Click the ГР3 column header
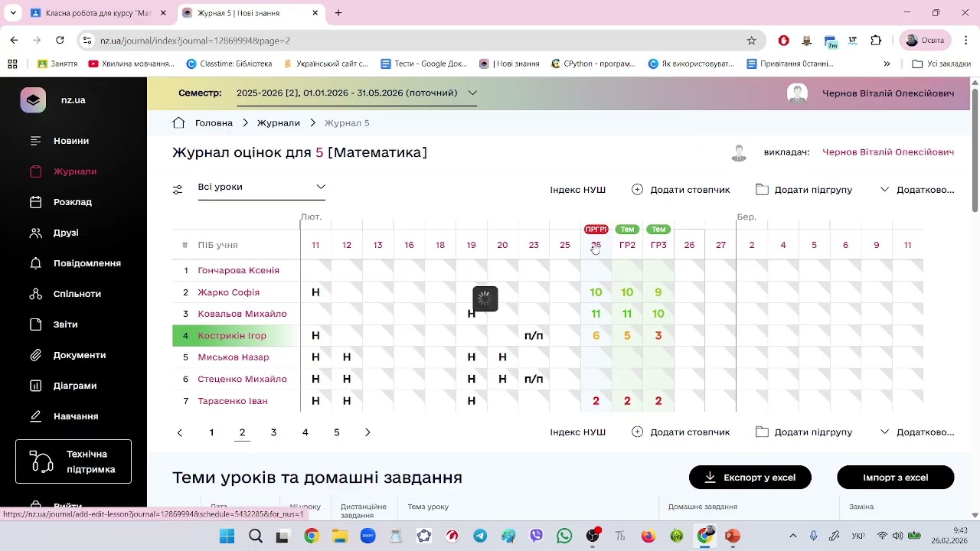Screen dimensions: 980x551 coord(658,245)
